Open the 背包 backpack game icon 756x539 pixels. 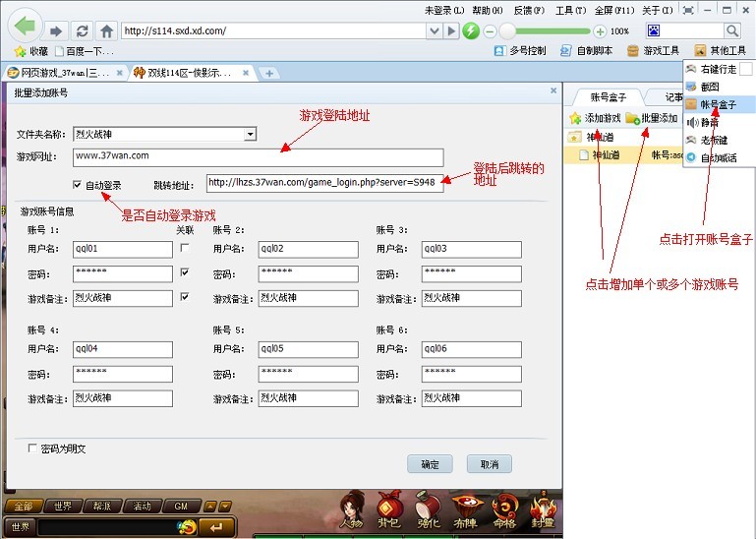tap(389, 509)
